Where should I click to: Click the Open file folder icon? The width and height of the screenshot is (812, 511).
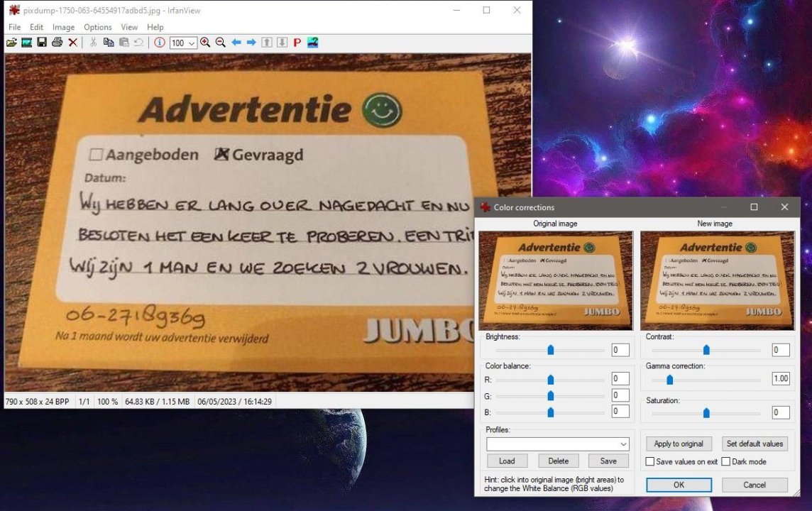[11, 43]
